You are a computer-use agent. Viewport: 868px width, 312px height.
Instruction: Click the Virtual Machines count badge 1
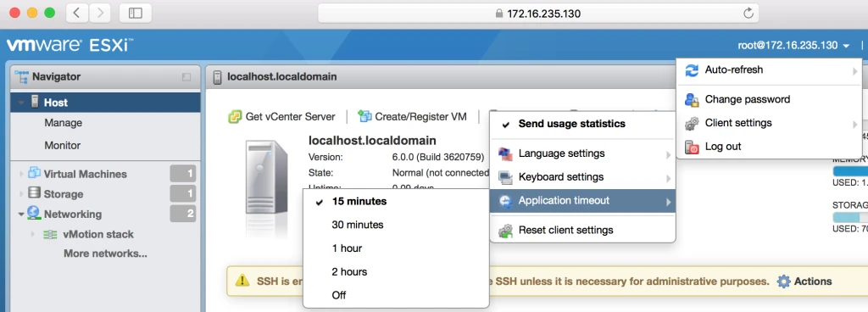[x=183, y=174]
